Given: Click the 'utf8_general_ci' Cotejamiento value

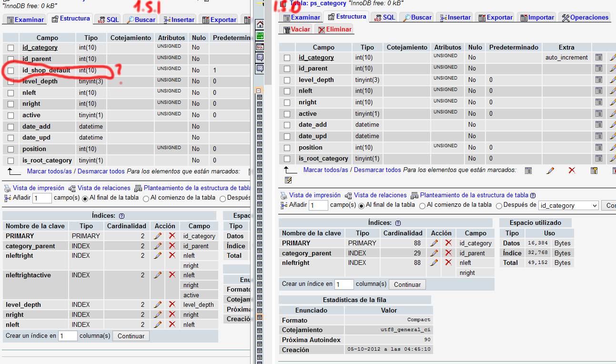Looking at the screenshot, I should [405, 330].
